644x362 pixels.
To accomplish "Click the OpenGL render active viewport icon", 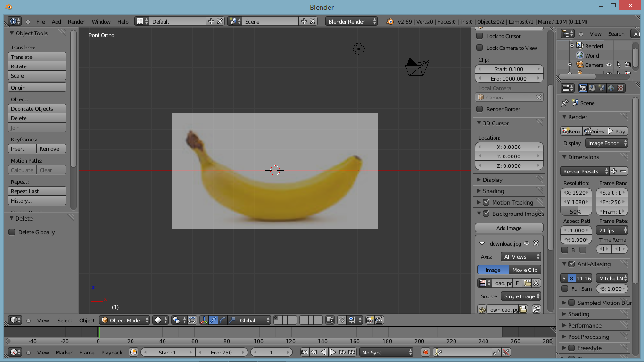I will [x=370, y=320].
